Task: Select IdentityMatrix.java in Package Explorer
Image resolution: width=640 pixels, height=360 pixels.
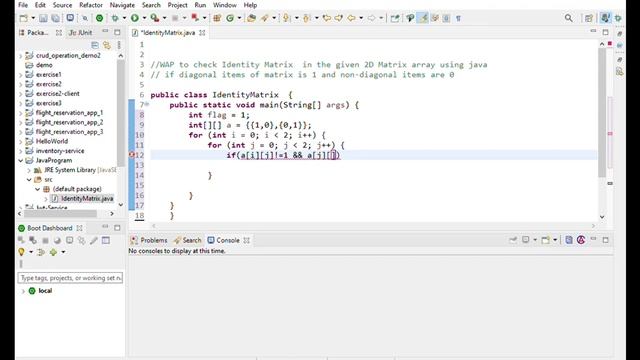Action: coord(87,199)
